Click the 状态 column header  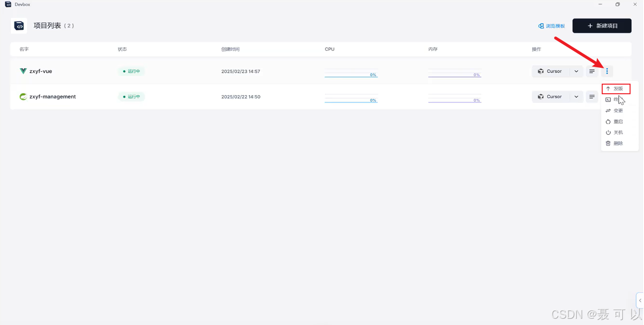(123, 49)
